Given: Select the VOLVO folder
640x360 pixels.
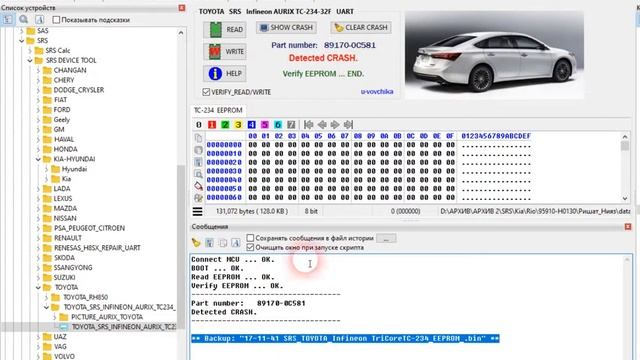Looking at the screenshot, I should point(64,356).
